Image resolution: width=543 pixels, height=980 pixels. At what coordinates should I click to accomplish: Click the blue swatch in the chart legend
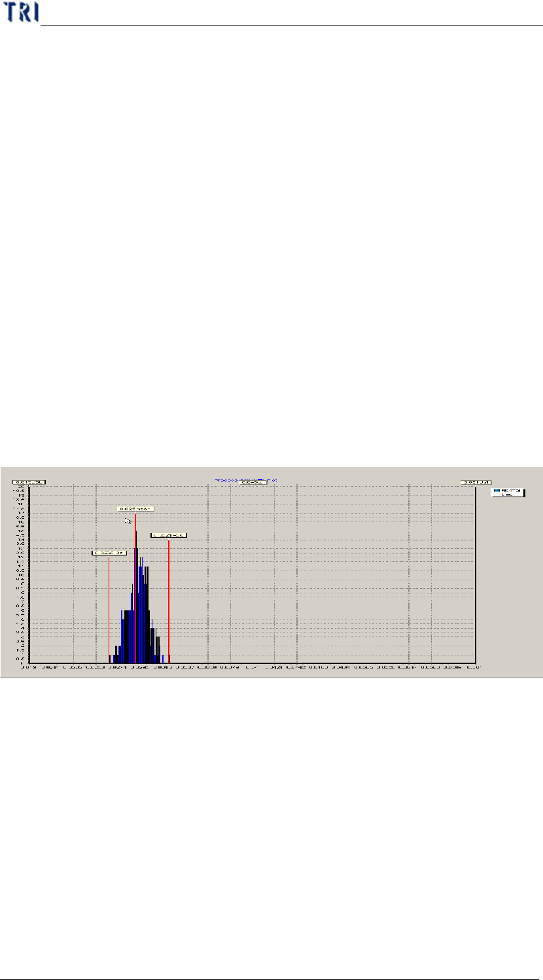click(497, 490)
